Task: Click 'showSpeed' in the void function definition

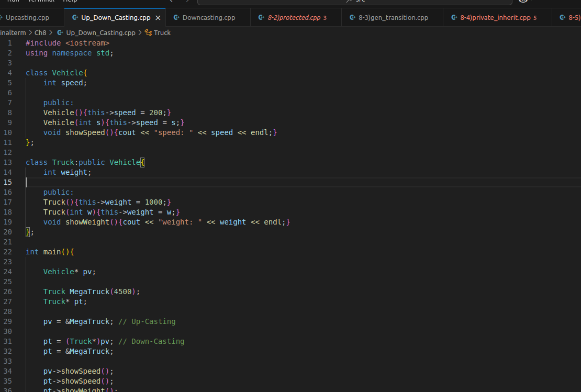Action: pyautogui.click(x=85, y=132)
